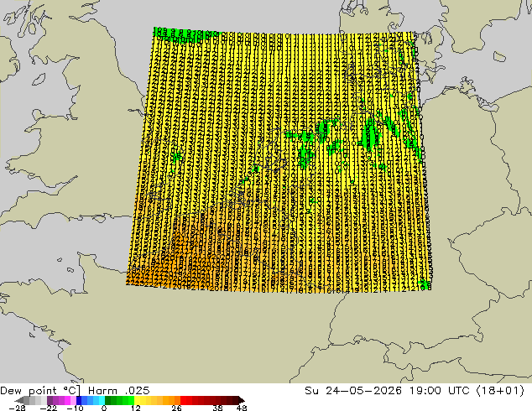Click the -10 legend scale label
Screen dimensions: 532x411
[x=75, y=408]
